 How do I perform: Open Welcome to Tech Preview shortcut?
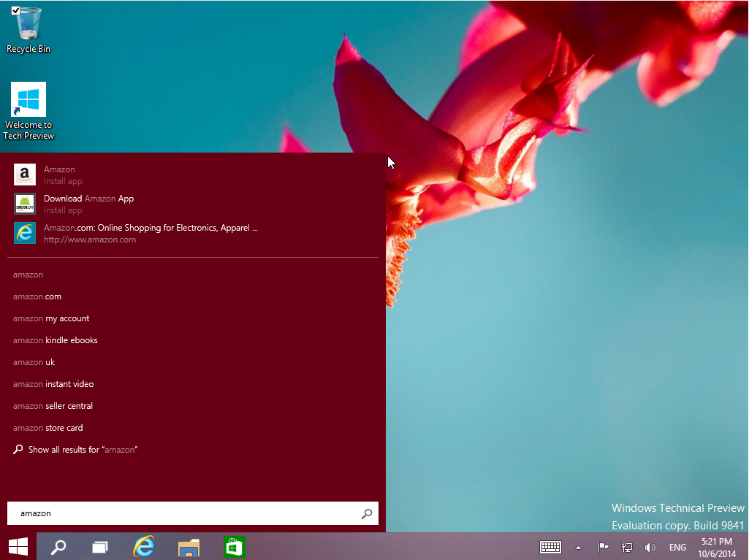pos(28,111)
